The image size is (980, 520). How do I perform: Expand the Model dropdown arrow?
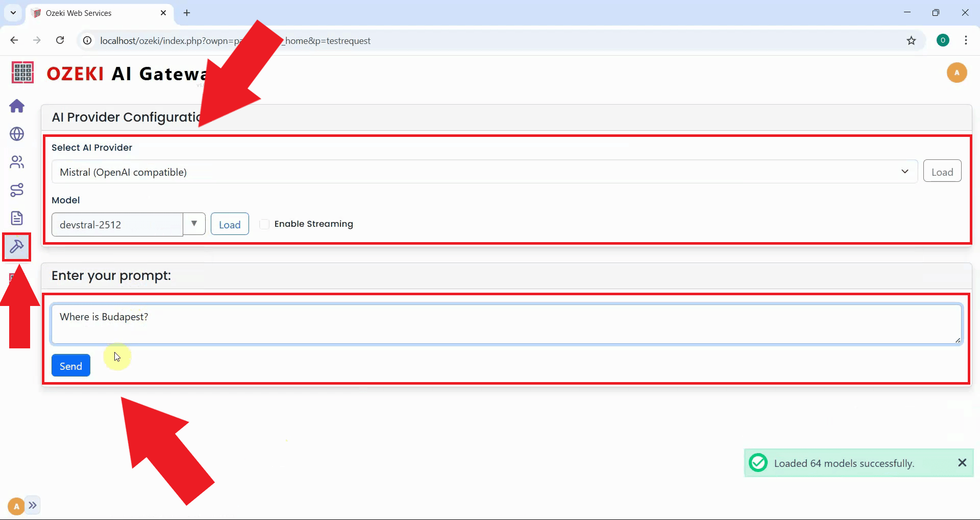(x=194, y=224)
